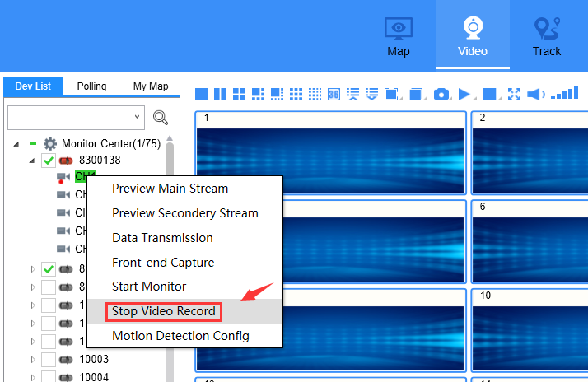Set single-window video layout

coord(202,94)
